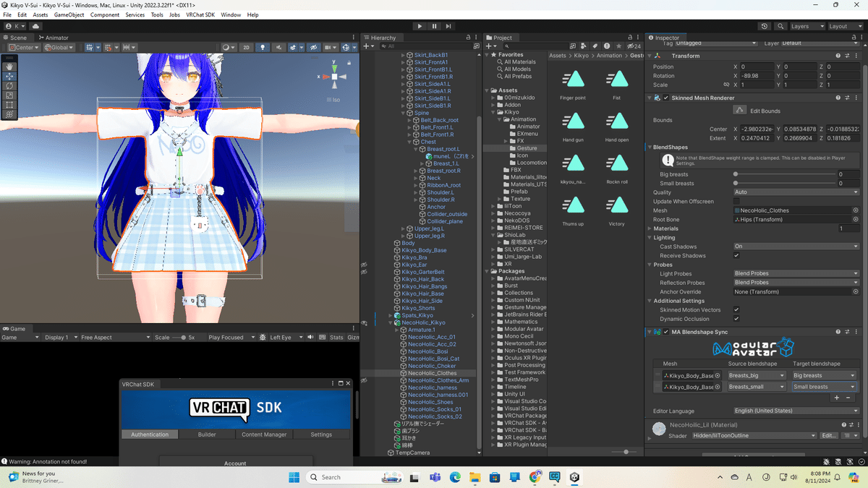Open the Cast Shadows dropdown
868x488 pixels.
pos(794,247)
